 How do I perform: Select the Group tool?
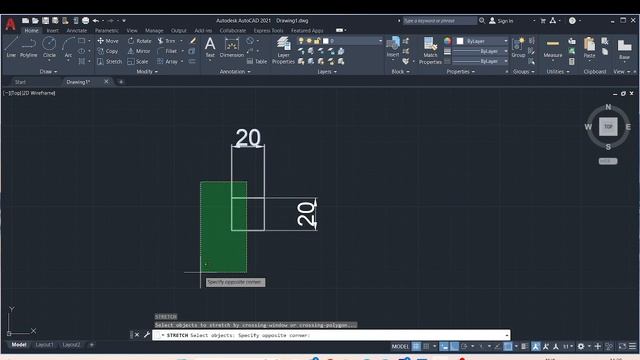(x=518, y=47)
